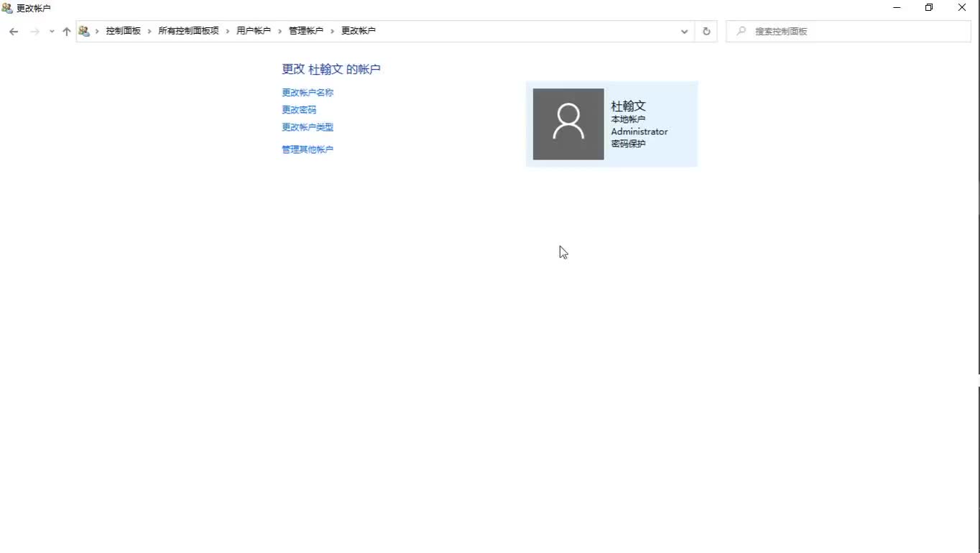The height and width of the screenshot is (553, 980).
Task: Click the 杜翰文 account avatar picture
Action: 568,124
